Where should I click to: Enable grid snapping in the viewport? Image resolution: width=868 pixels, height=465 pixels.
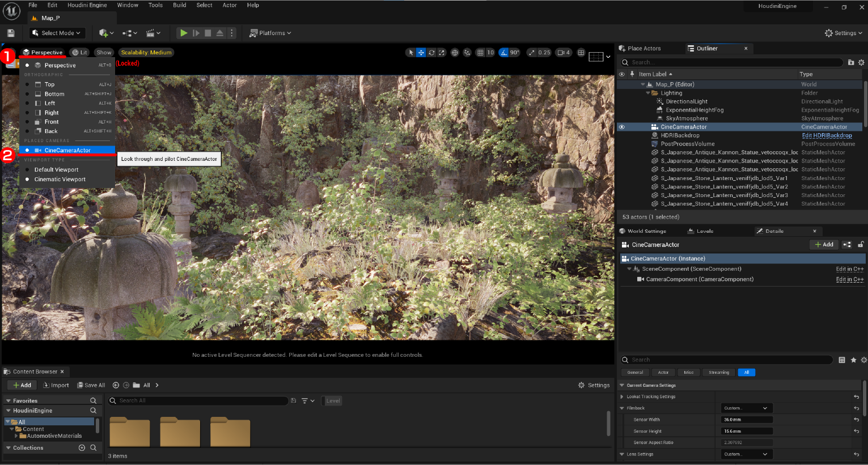coord(478,52)
